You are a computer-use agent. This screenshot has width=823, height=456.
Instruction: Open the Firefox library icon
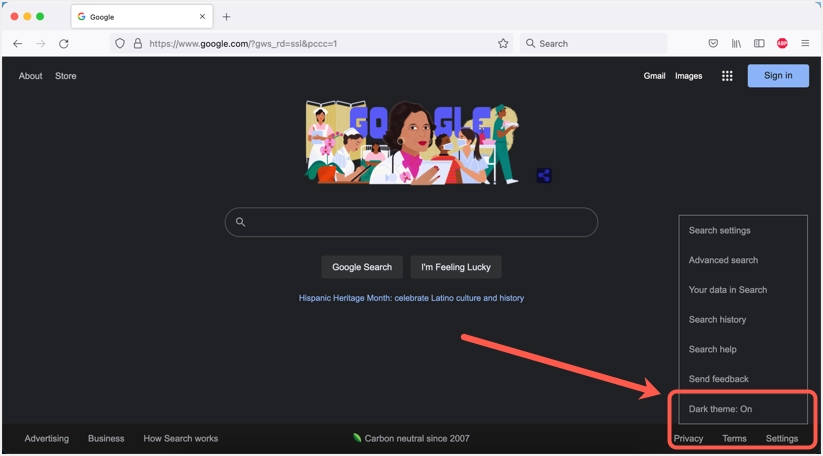(x=736, y=44)
